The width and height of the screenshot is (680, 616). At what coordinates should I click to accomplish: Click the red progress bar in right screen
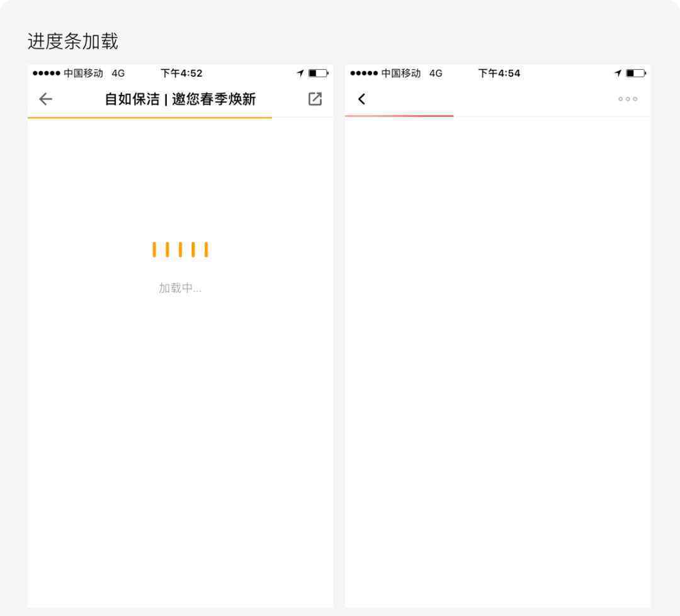point(399,116)
